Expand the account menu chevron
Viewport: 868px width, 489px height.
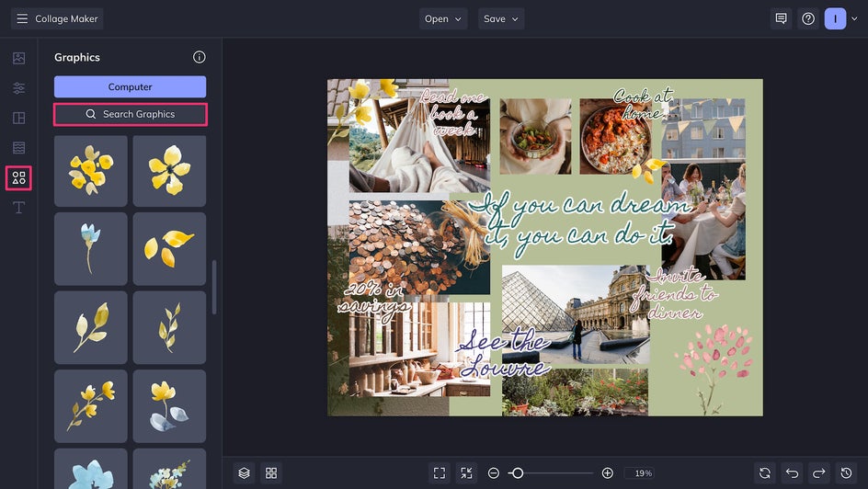pos(854,18)
